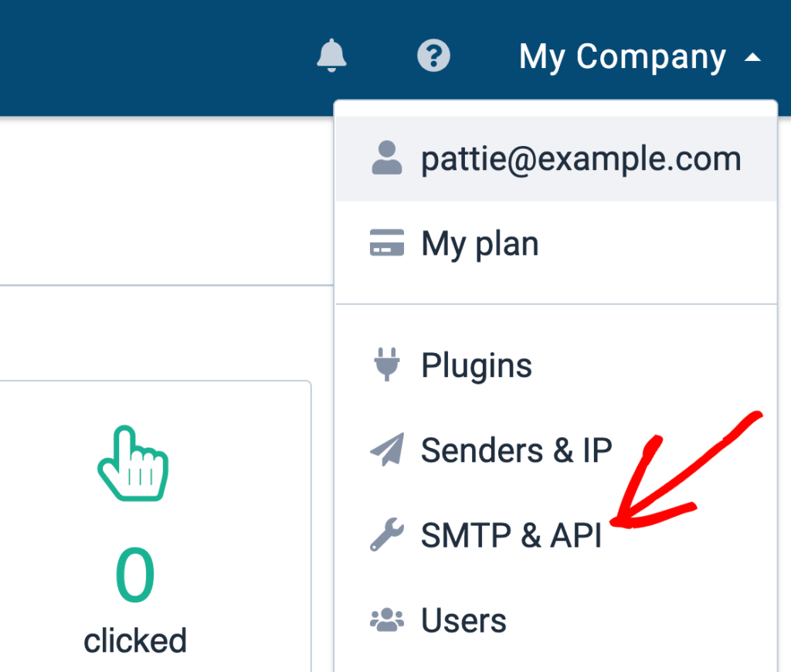Open My plan details
This screenshot has width=791, height=672.
(x=479, y=243)
